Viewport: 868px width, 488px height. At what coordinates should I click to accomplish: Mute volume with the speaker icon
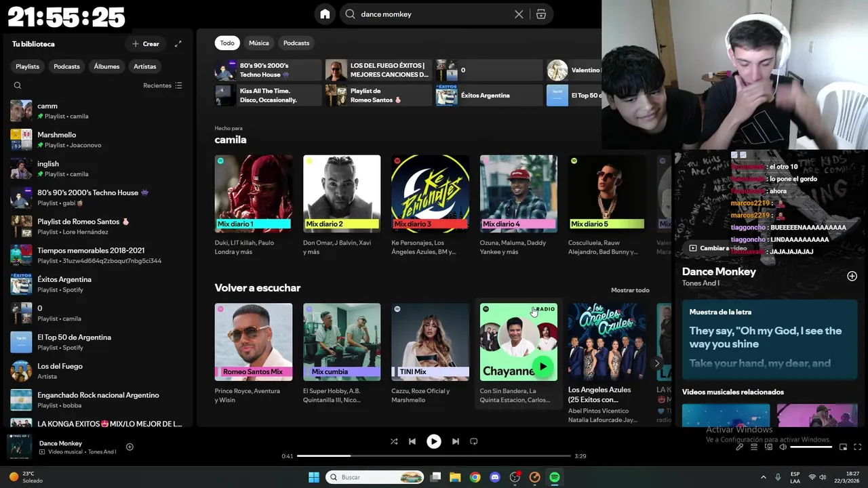783,447
